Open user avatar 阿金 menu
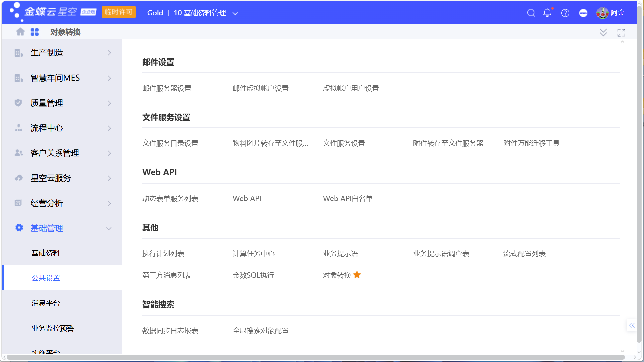644x362 pixels. [611, 13]
